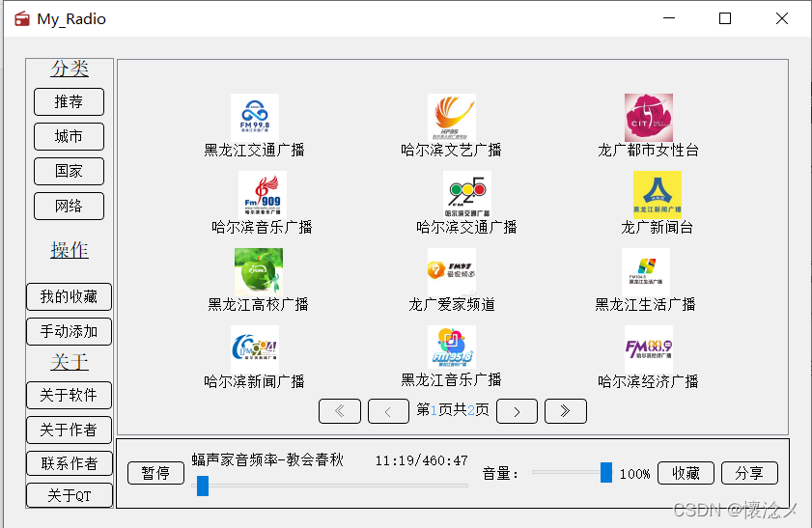812x528 pixels.
Task: Click the 黑龙江生活广播 colorful logo
Action: click(x=646, y=272)
